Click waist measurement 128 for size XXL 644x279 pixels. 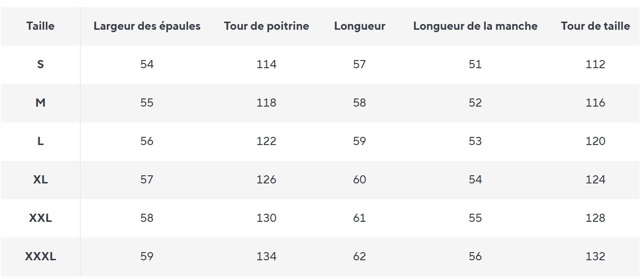[595, 218]
